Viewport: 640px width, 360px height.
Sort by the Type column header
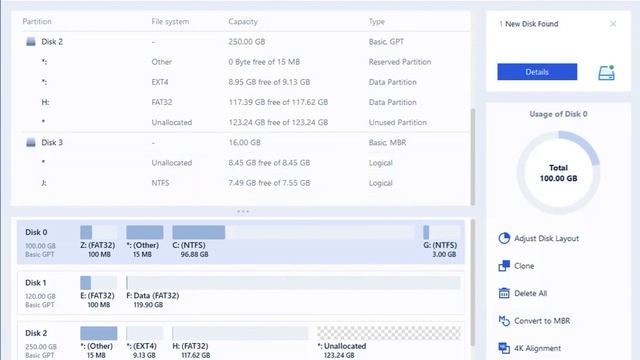tap(377, 22)
